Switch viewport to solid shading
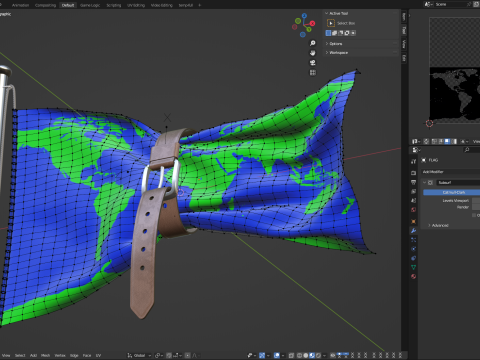Screen dimensions: 480x360 (306, 355)
